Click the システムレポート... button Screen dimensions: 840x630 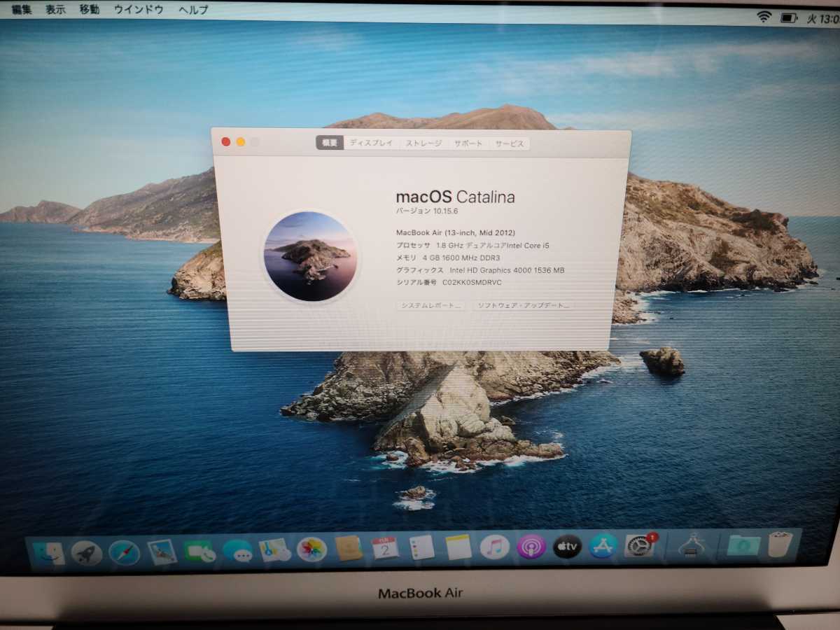430,305
